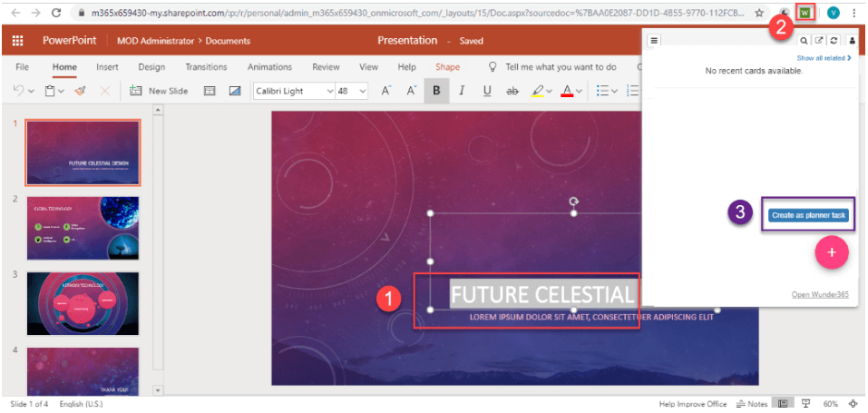The image size is (868, 413).
Task: Follow the Open Wunder365 link
Action: point(822,294)
